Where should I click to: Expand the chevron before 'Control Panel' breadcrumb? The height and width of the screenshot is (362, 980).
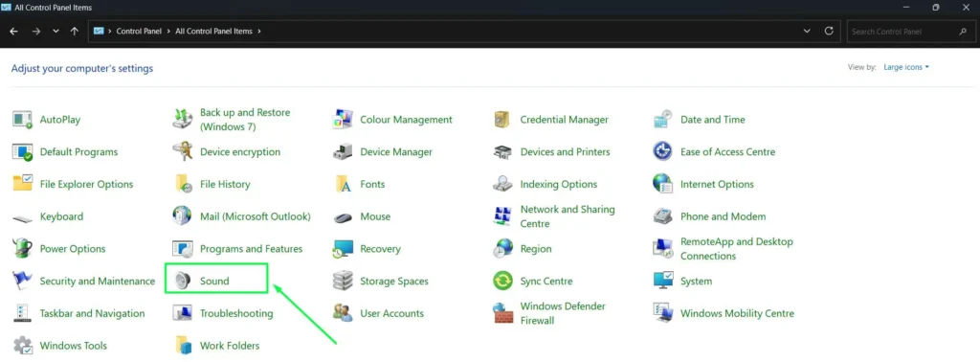[x=110, y=31]
